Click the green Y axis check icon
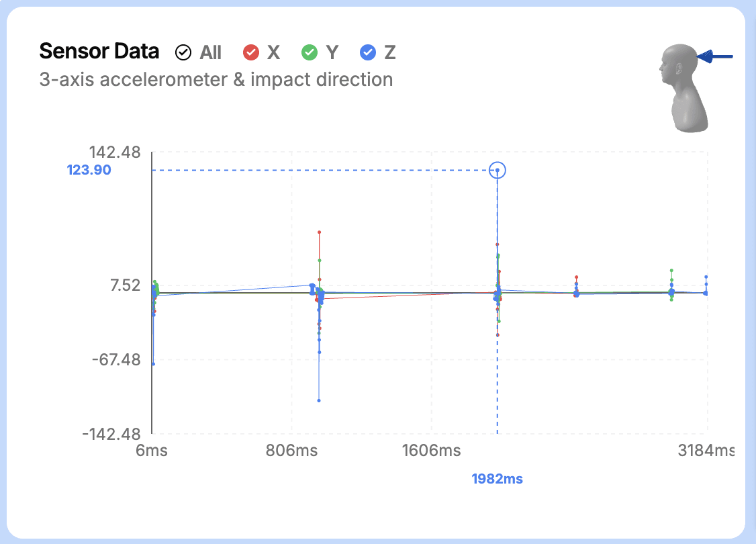 311,52
